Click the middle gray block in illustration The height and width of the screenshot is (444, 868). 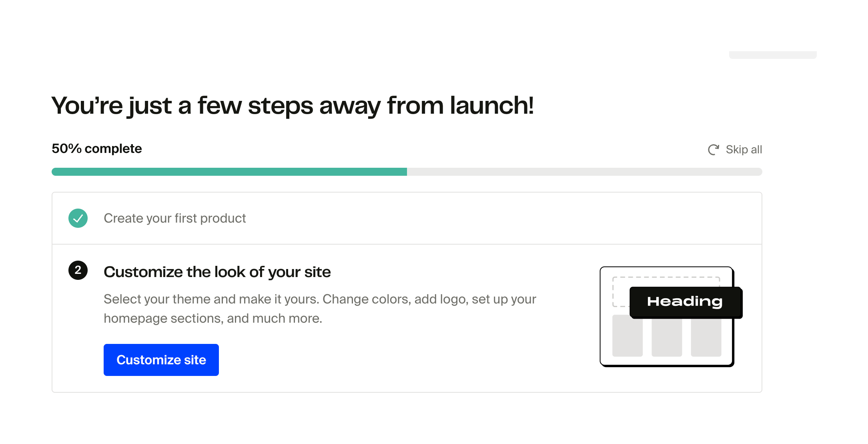[666, 338]
